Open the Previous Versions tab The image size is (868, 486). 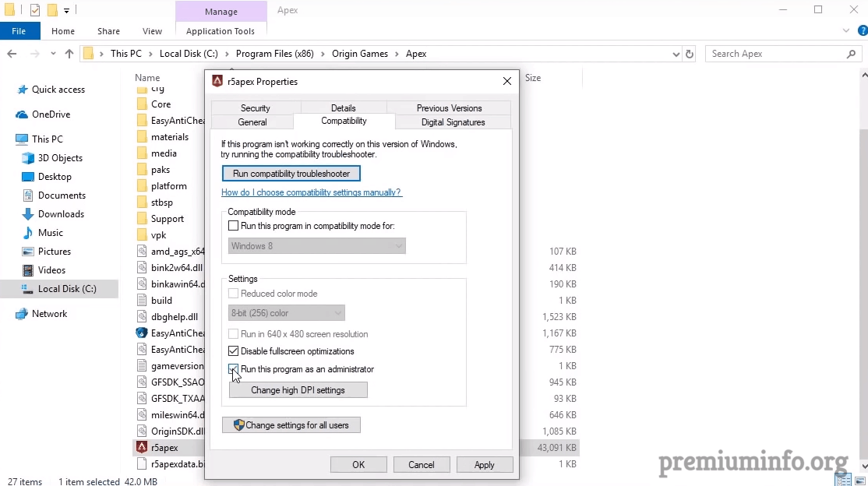(449, 108)
